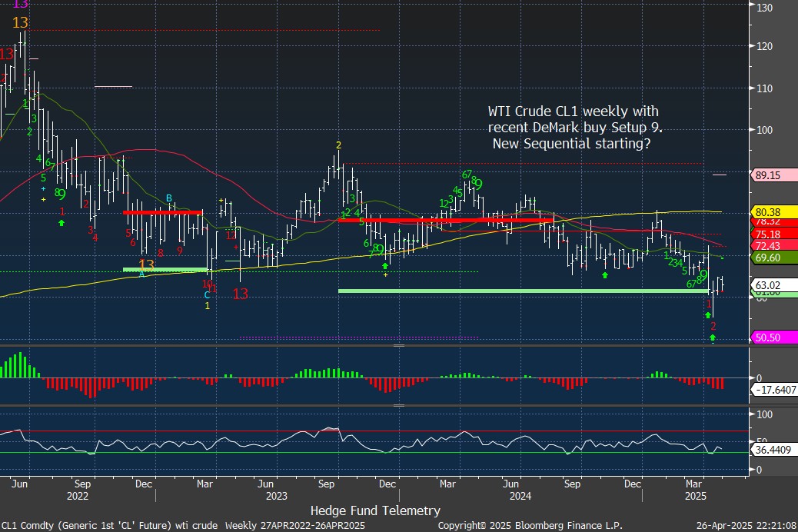The height and width of the screenshot is (532, 798).
Task: Select the 2023 year label on time axis
Action: pos(276,496)
